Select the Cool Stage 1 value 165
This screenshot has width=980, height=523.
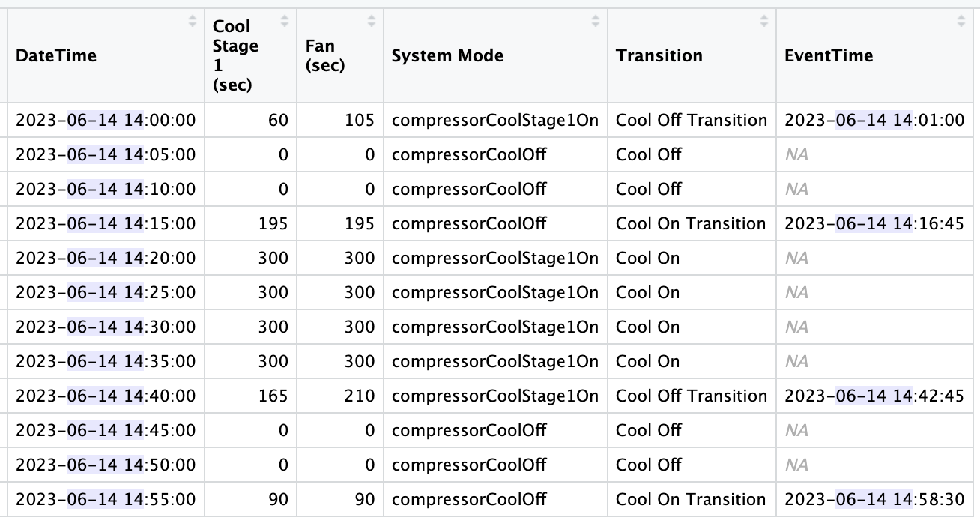(272, 396)
